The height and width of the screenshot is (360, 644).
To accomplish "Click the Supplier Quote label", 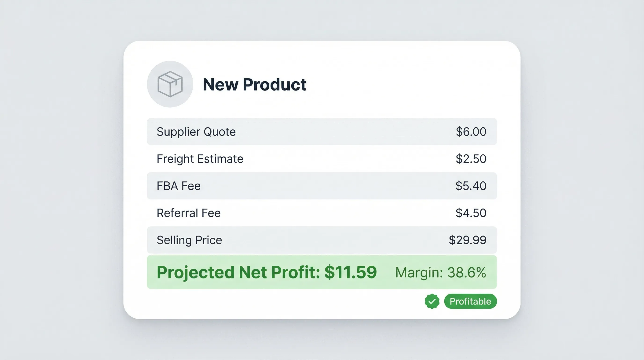I will pos(196,132).
